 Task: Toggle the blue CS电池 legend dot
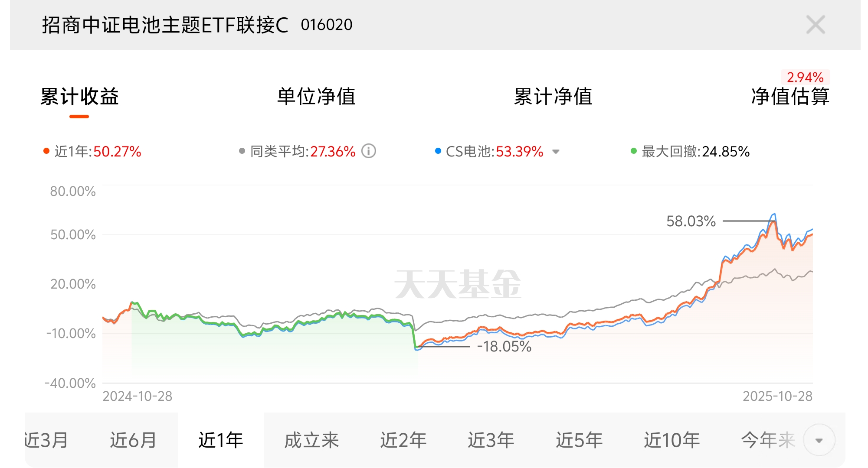pyautogui.click(x=438, y=151)
